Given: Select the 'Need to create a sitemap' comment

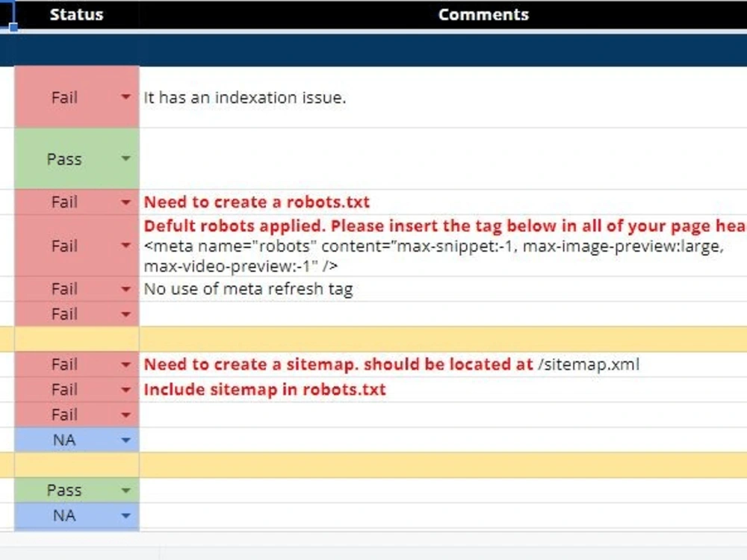Looking at the screenshot, I should pyautogui.click(x=391, y=365).
